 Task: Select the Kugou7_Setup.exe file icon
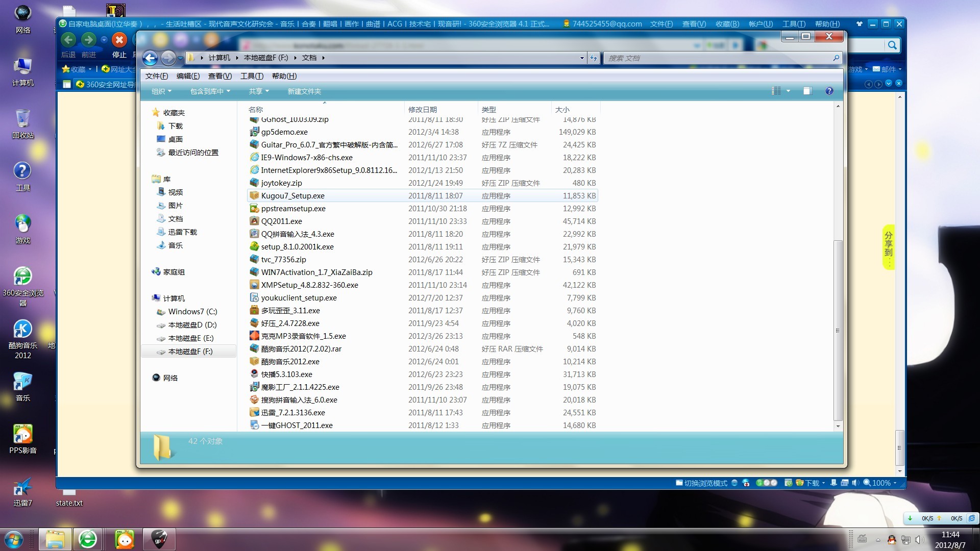click(254, 195)
